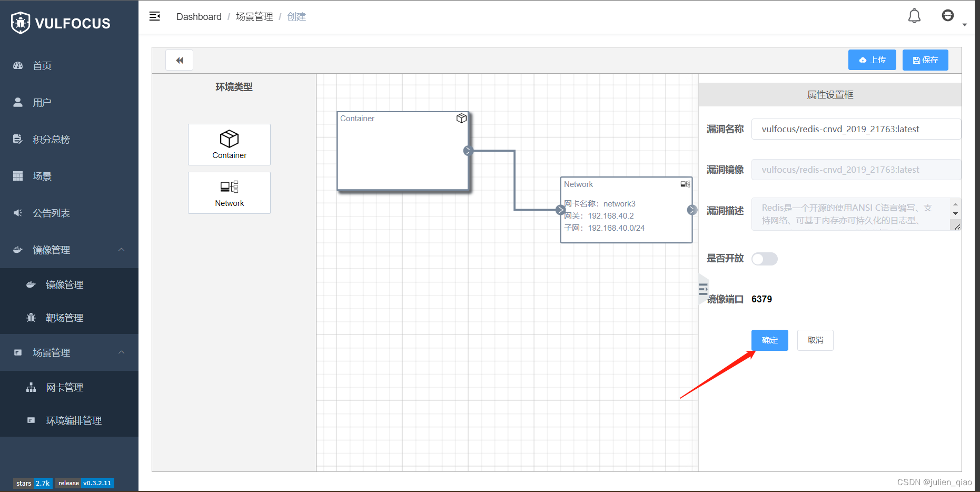Collapse the properties panel handle
Screen dimensions: 980x492
[x=703, y=289]
